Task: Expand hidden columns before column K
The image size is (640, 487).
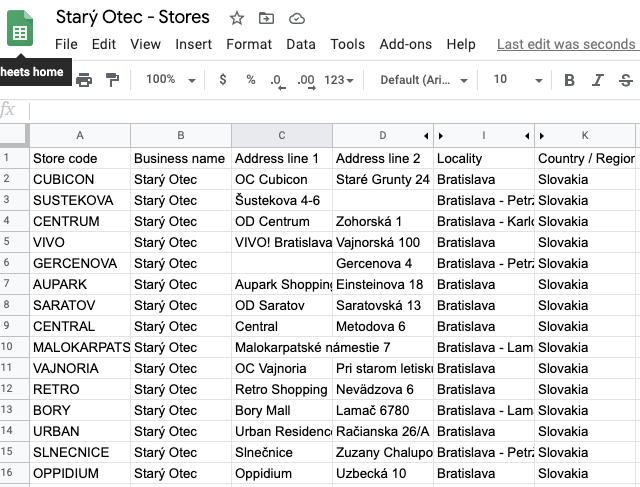Action: point(542,136)
